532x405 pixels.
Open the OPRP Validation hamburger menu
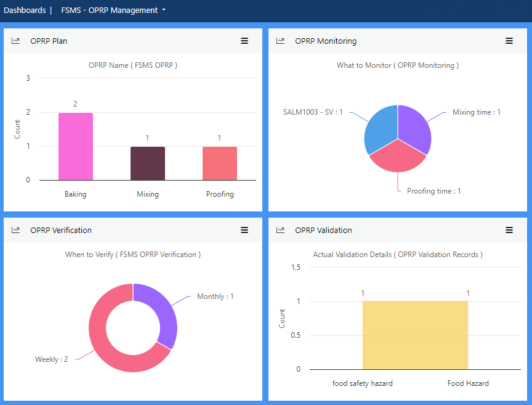tap(509, 230)
